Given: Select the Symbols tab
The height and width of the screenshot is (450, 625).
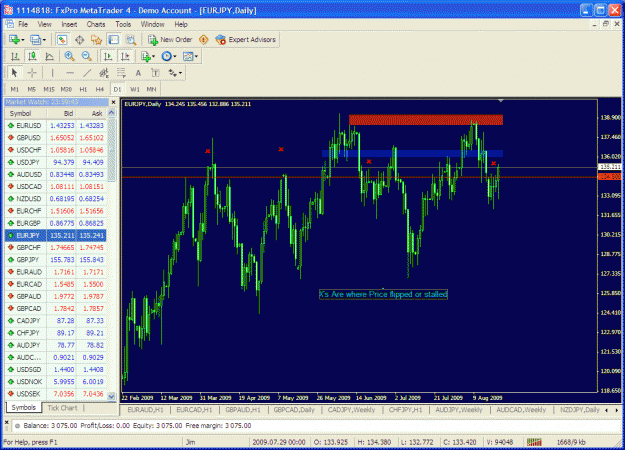Looking at the screenshot, I should tap(24, 407).
